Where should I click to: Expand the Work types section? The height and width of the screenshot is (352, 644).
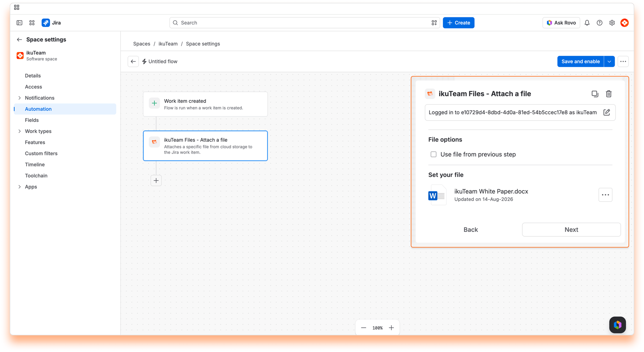click(19, 131)
